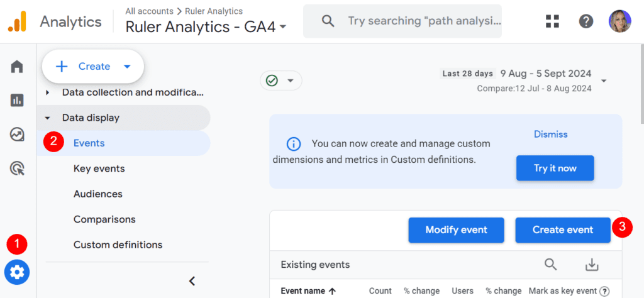Click the Users column header
The width and height of the screenshot is (644, 298).
coord(462,291)
